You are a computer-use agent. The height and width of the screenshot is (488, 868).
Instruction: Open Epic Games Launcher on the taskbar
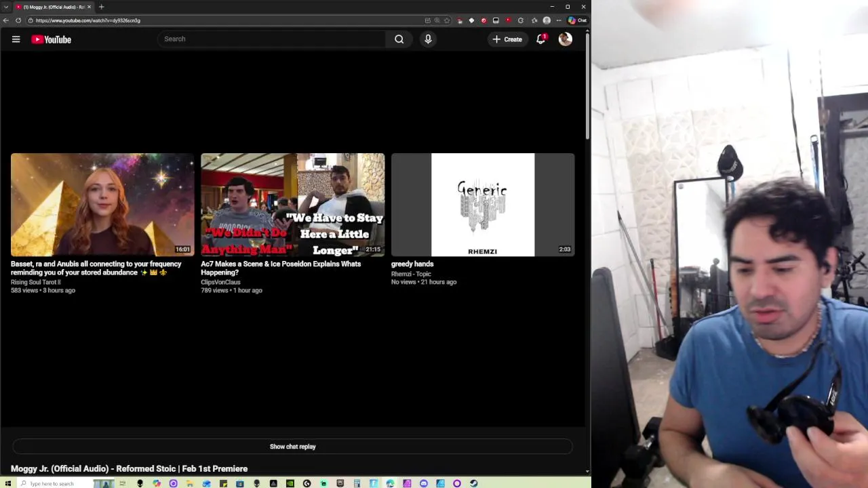(x=340, y=483)
